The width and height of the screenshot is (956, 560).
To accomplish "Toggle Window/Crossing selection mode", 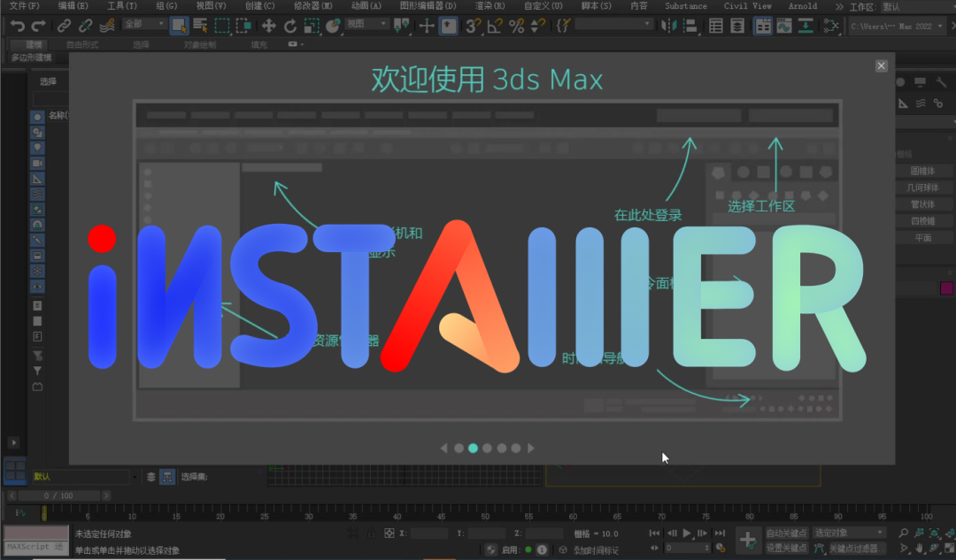I will (243, 26).
